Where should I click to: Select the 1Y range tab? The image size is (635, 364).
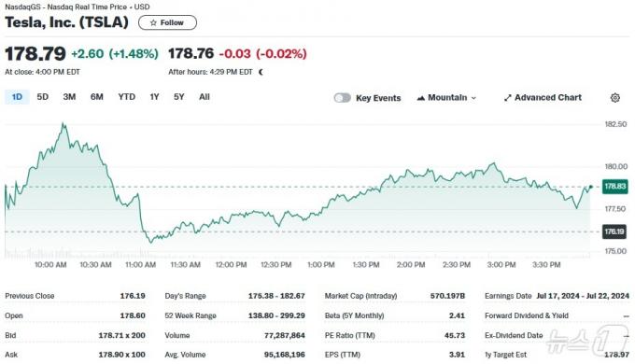coord(154,97)
